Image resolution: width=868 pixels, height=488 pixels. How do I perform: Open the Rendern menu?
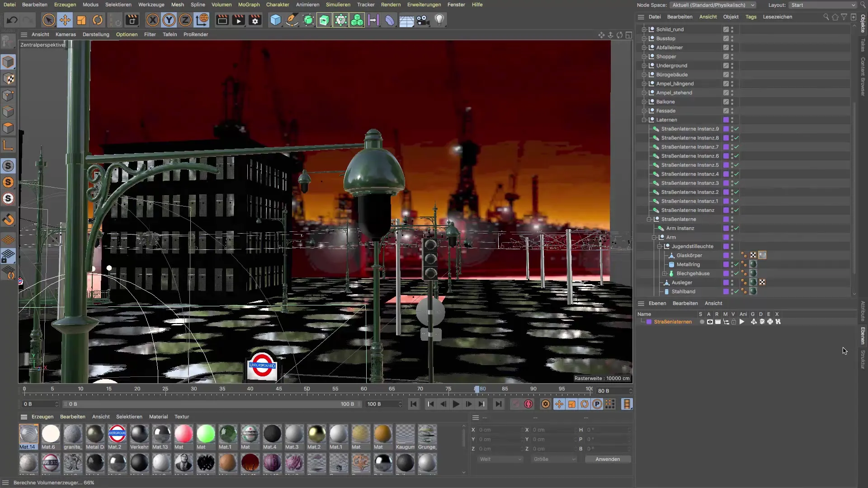[391, 5]
